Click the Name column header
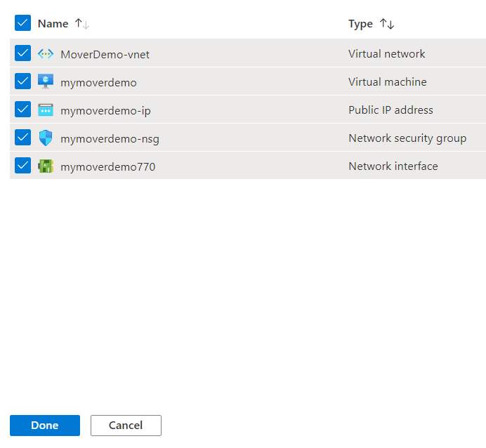The height and width of the screenshot is (448, 486). pyautogui.click(x=53, y=24)
